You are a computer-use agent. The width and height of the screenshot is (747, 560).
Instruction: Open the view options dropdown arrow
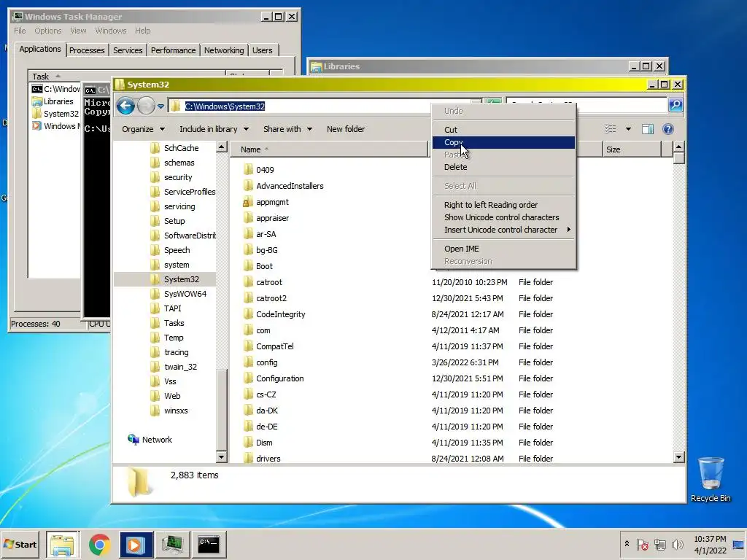[x=628, y=129]
